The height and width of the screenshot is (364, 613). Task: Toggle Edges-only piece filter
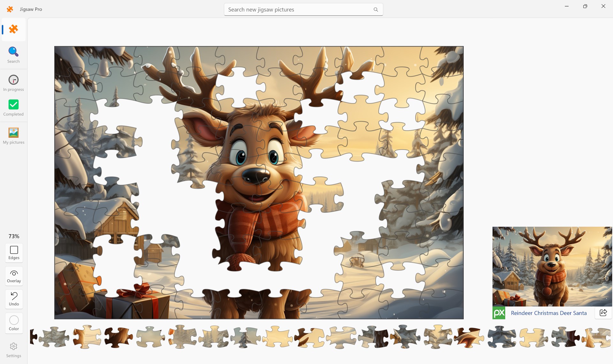(14, 253)
